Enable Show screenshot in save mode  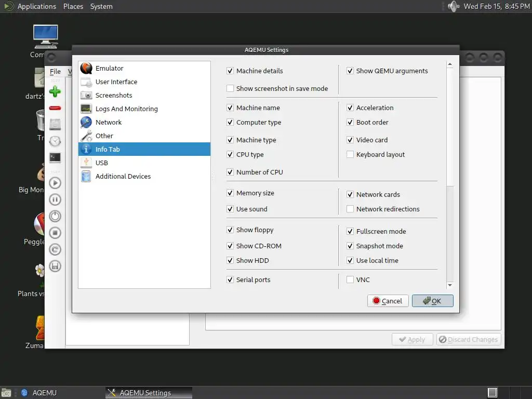click(x=230, y=88)
